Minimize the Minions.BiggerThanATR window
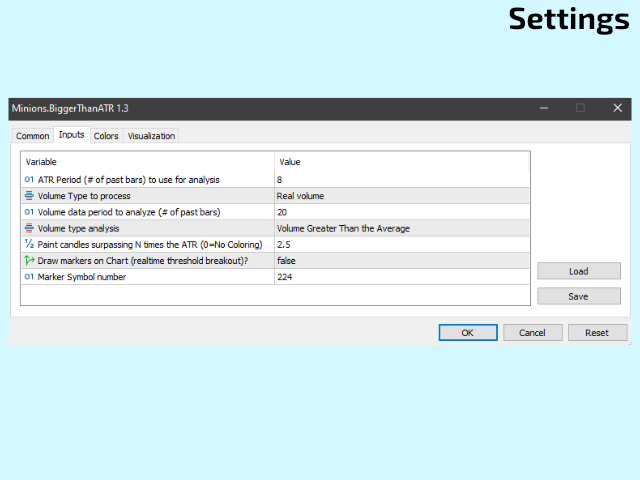This screenshot has width=640, height=480. [x=544, y=108]
